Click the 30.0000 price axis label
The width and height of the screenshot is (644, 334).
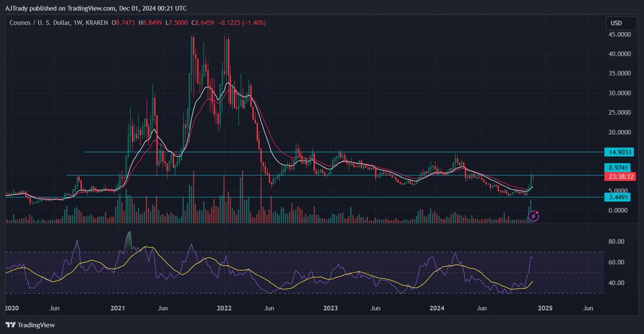tap(619, 93)
